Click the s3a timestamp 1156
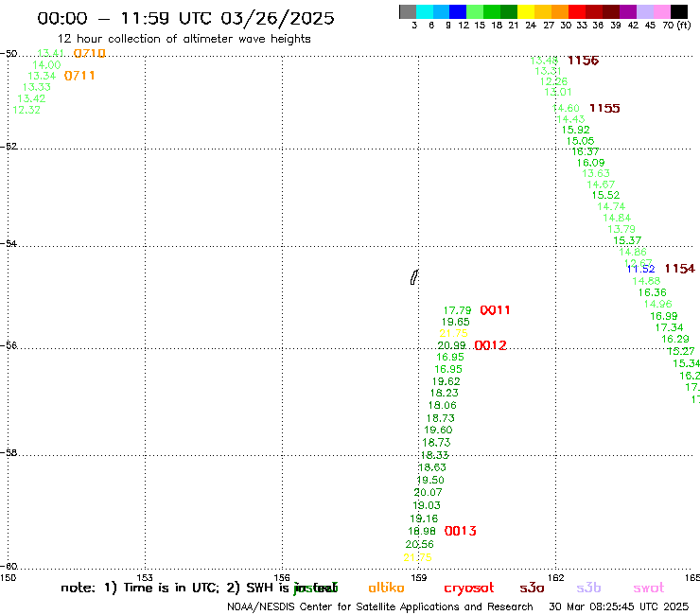 583,61
